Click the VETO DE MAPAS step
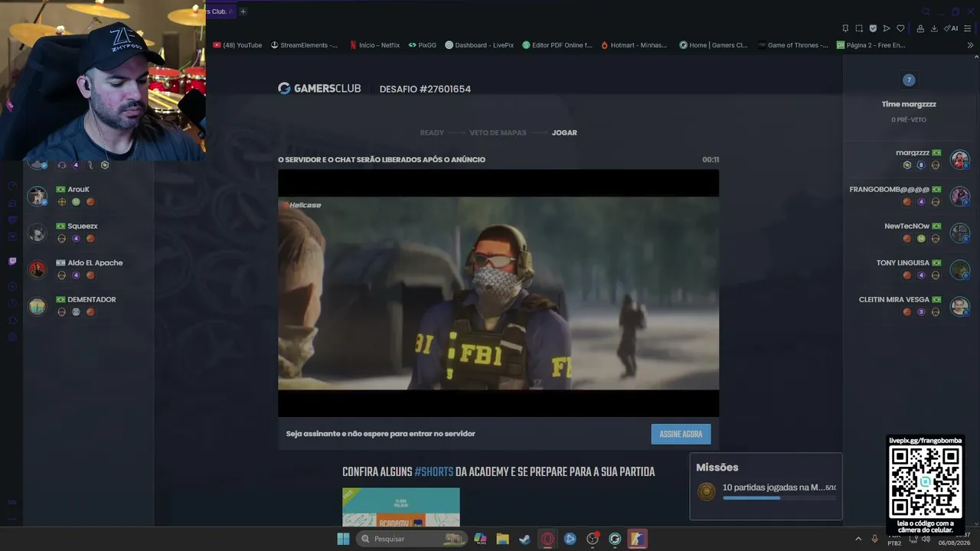 pos(498,132)
